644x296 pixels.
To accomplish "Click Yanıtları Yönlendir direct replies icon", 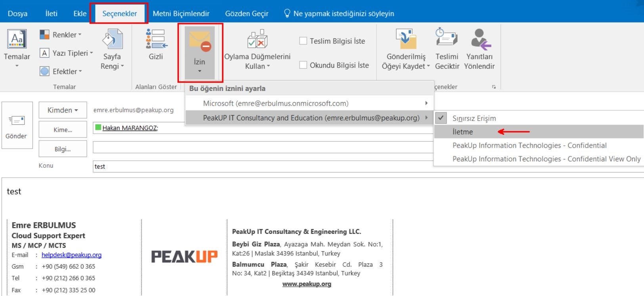I will (480, 39).
